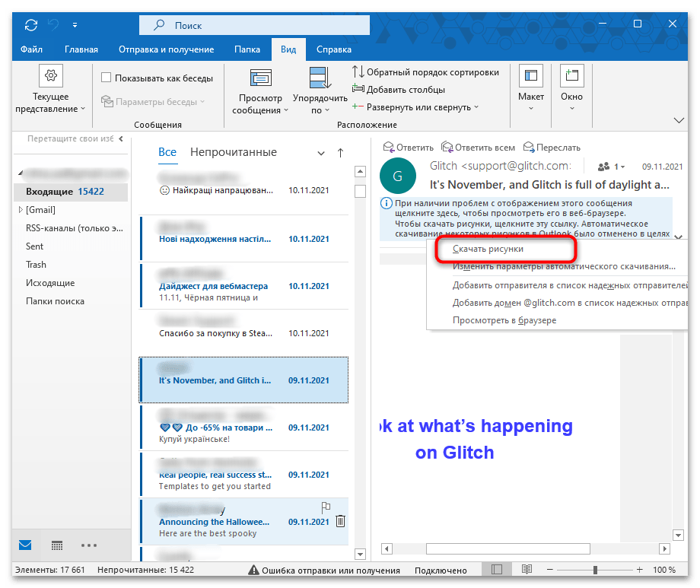Collapse the ribbon with the chevron

[679, 120]
